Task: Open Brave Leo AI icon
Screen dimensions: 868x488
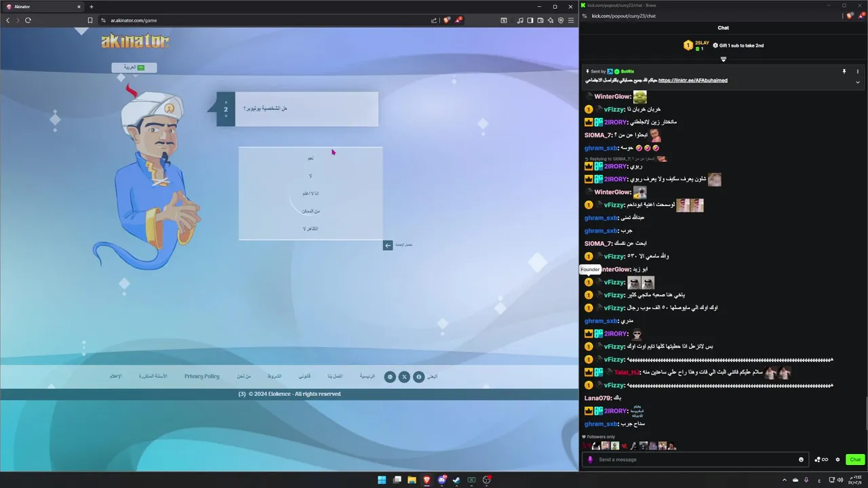Action: pos(551,20)
